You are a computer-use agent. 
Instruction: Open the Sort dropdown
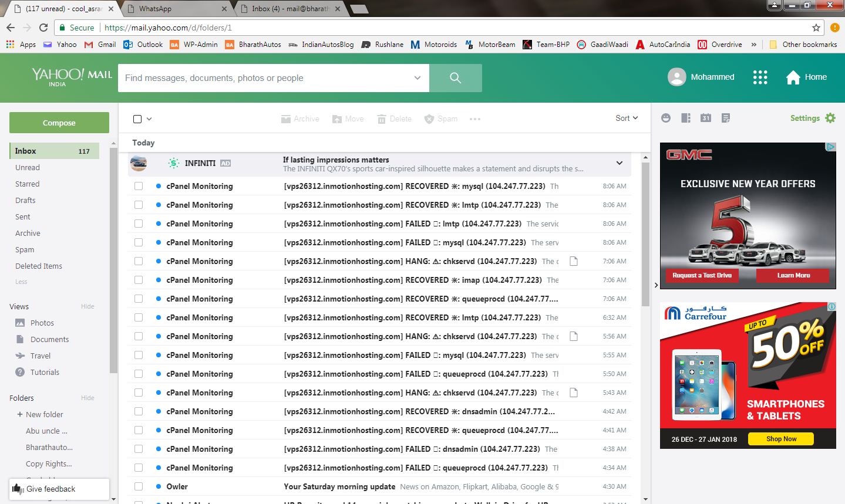[x=626, y=118]
